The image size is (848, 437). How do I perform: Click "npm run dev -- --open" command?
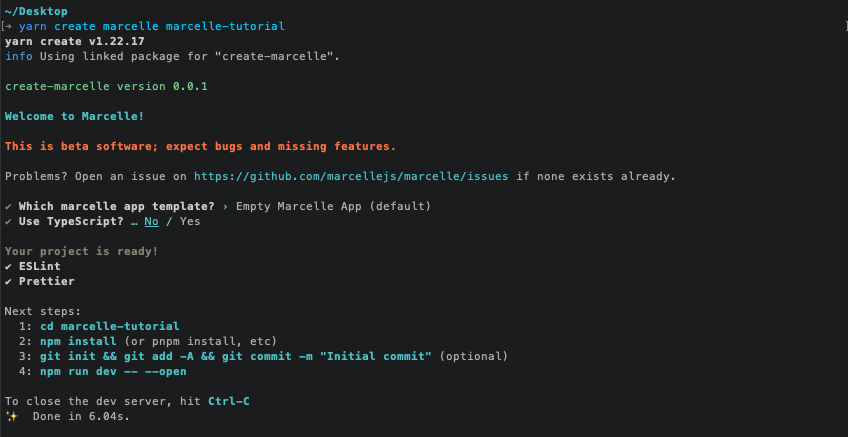(113, 372)
